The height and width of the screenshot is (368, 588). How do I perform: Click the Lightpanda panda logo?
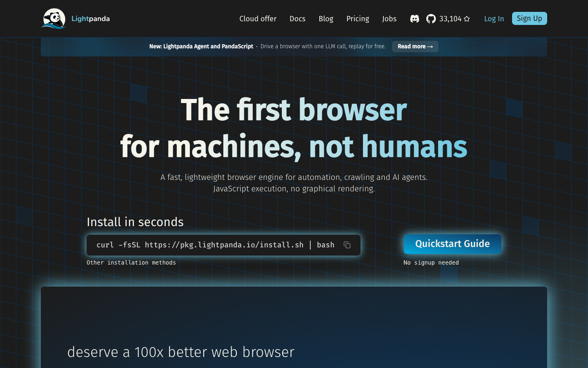53,19
